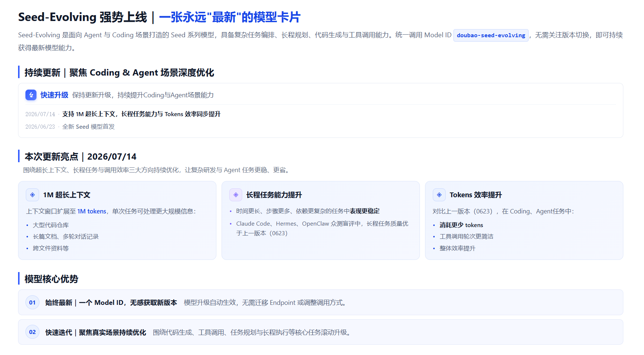Click the heading 本次更新亮点｜2026/07/14

tap(80, 157)
